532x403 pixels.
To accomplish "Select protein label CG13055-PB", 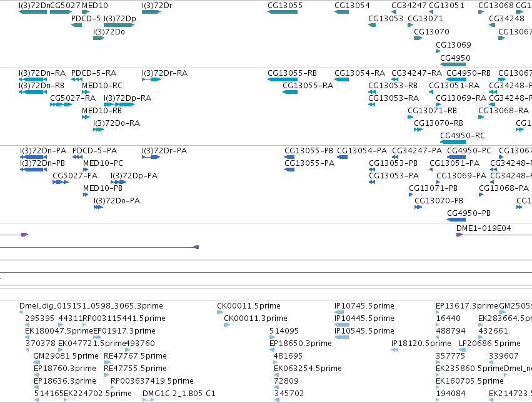I will pyautogui.click(x=309, y=151).
